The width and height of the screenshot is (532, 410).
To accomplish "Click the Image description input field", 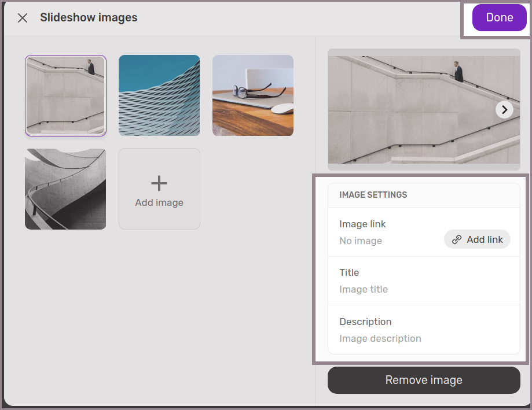I will (x=380, y=338).
